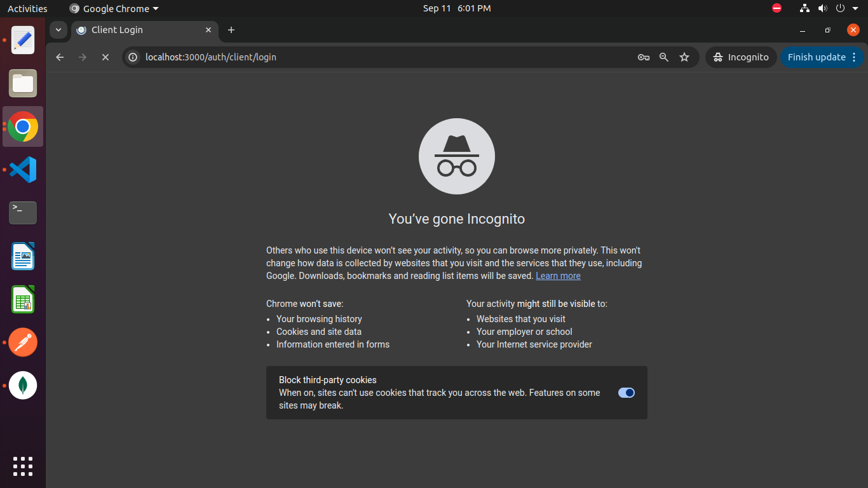Open the Activities overview
Viewport: 868px width, 488px height.
[x=27, y=9]
